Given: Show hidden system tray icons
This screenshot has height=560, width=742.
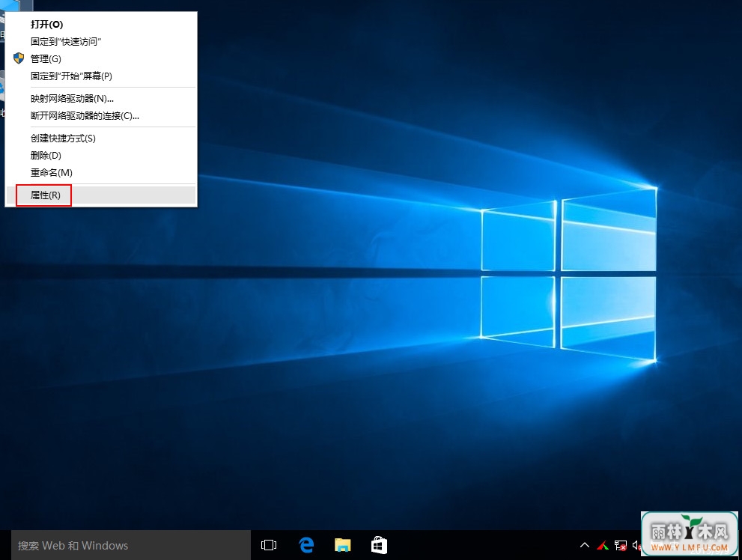Looking at the screenshot, I should click(x=585, y=545).
